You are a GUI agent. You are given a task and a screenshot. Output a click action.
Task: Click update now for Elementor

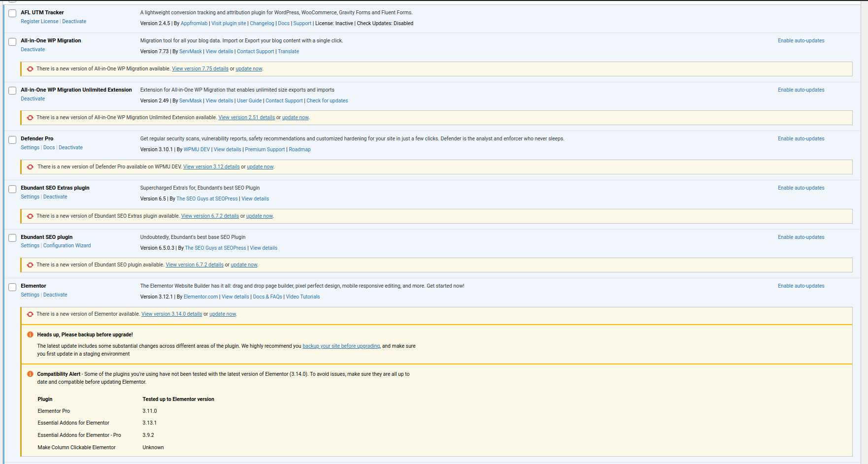[222, 314]
